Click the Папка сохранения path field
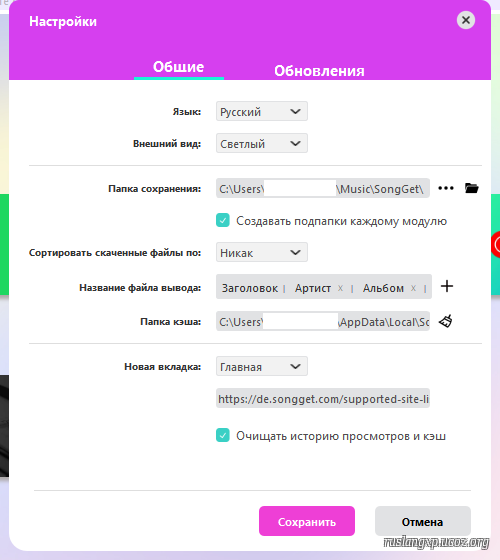The height and width of the screenshot is (560, 500). [322, 188]
